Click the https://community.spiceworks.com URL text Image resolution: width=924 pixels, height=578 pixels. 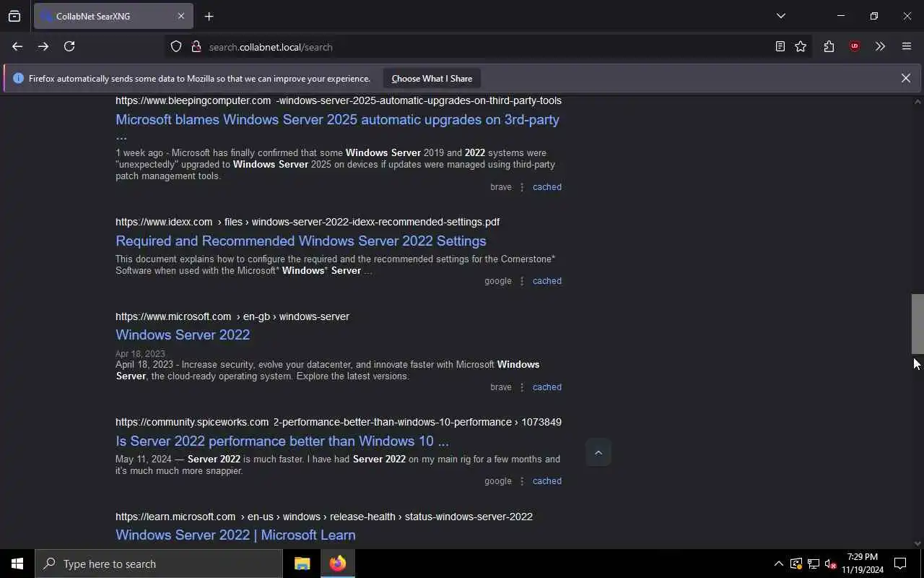click(192, 422)
